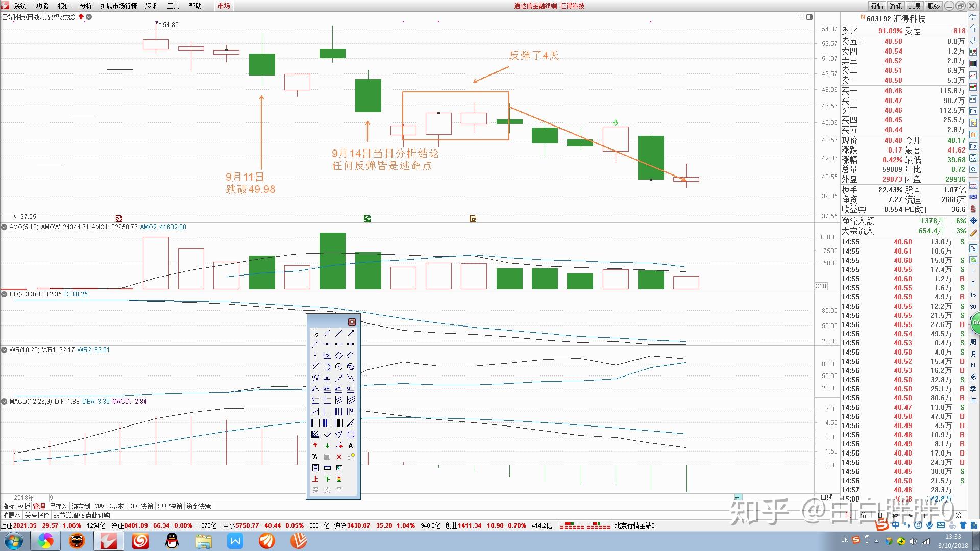Click the red X delete drawing tool
This screenshot has height=551, width=980.
(x=339, y=457)
